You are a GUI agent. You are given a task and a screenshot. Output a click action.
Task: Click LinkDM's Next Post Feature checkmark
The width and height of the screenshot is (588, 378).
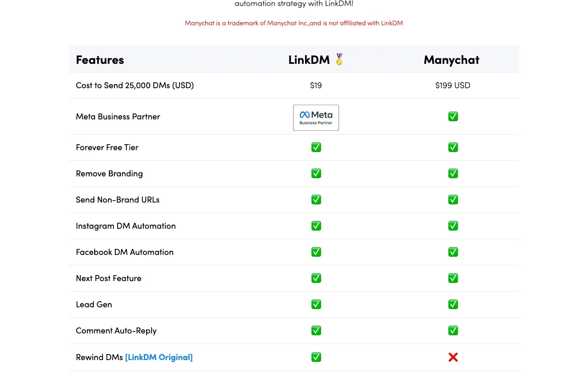click(316, 278)
